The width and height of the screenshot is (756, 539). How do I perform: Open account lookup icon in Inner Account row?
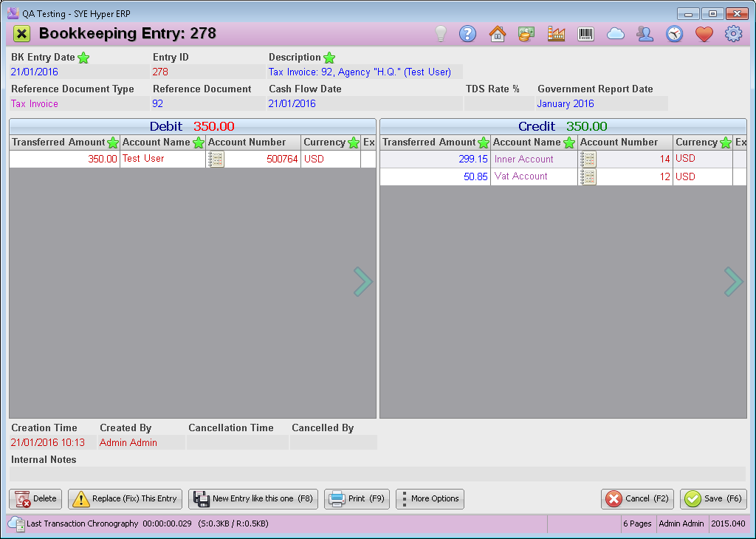coord(588,159)
